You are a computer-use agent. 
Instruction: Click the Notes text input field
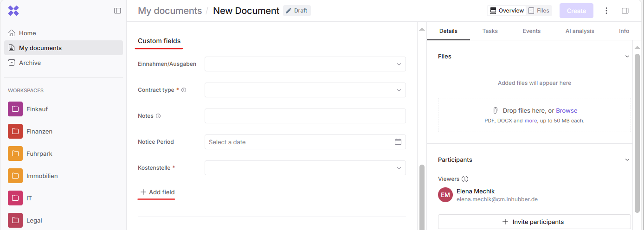pos(305,116)
